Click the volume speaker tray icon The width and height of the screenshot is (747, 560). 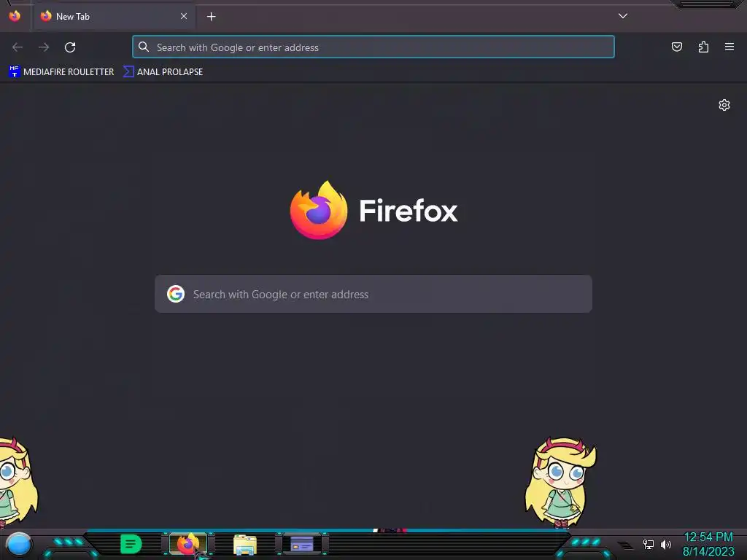666,544
